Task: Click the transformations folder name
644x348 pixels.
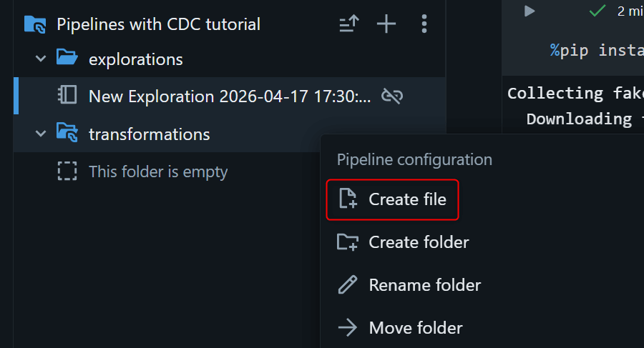Action: [149, 134]
